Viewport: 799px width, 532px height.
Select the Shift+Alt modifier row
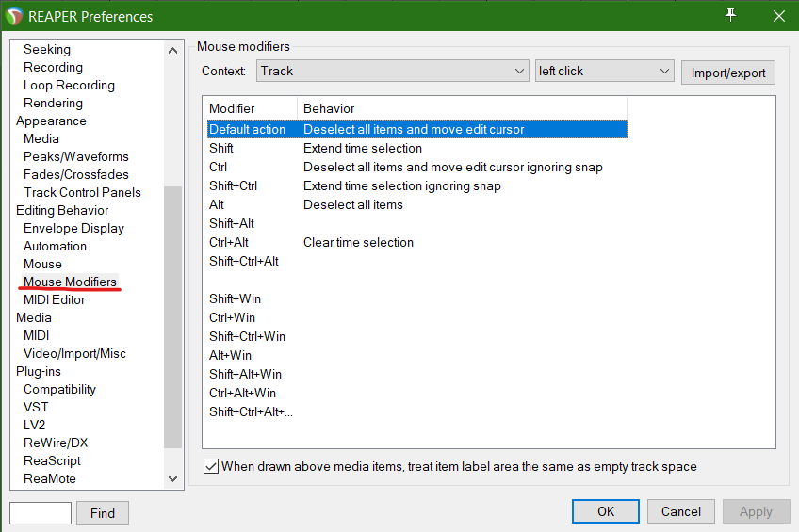point(416,223)
